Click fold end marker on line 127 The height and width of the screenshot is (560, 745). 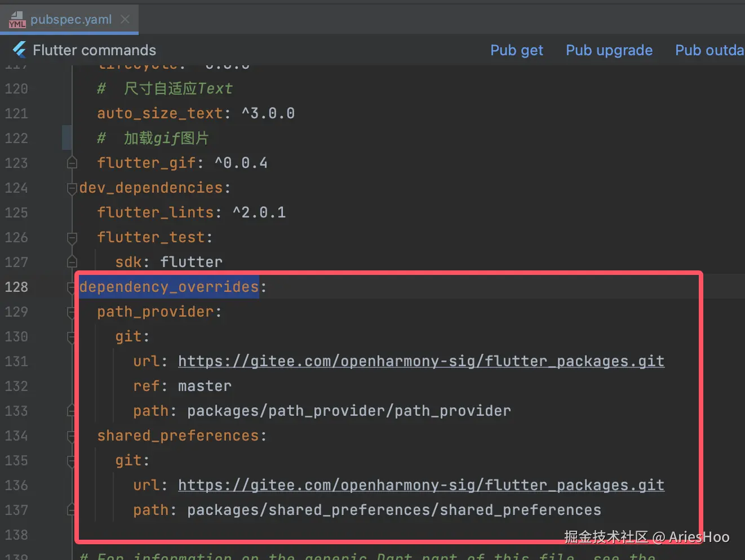tap(72, 262)
